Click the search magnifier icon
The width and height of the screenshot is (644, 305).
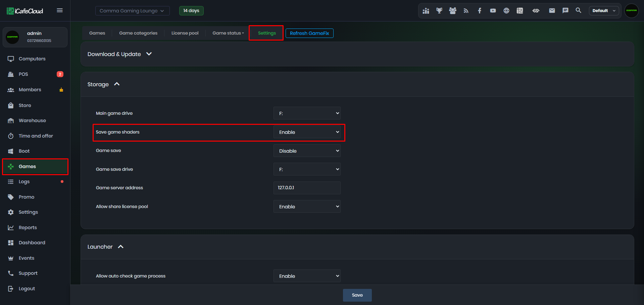578,10
